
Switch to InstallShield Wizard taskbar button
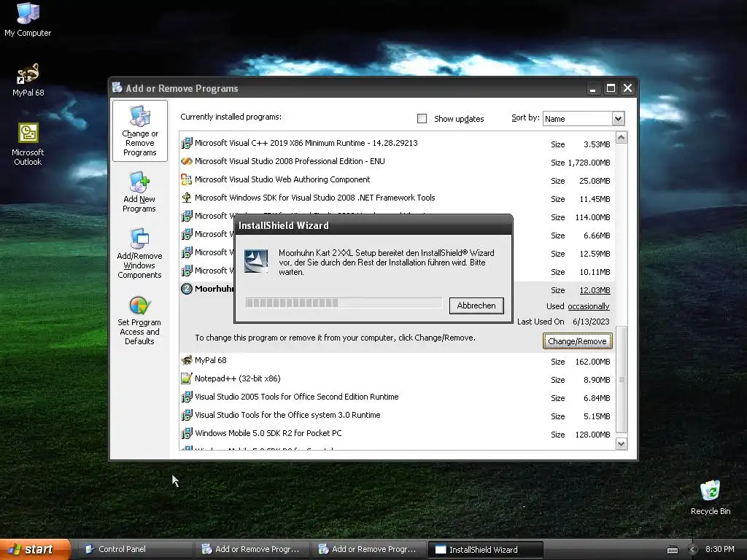click(485, 550)
